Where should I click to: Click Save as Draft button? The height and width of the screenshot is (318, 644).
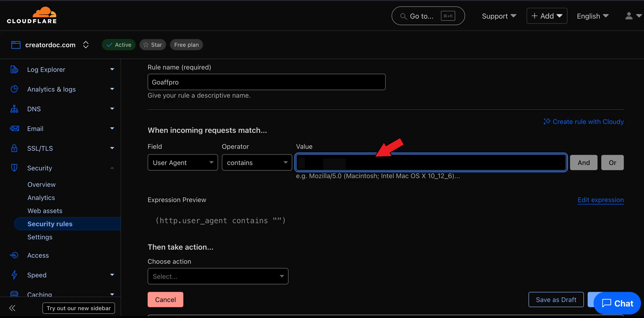tap(556, 300)
